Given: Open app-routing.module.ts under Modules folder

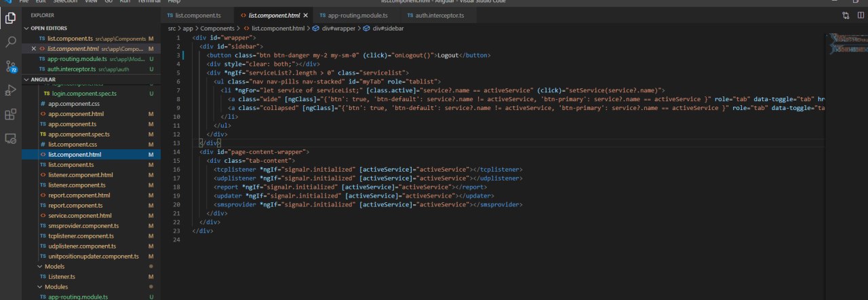Looking at the screenshot, I should coord(92,297).
